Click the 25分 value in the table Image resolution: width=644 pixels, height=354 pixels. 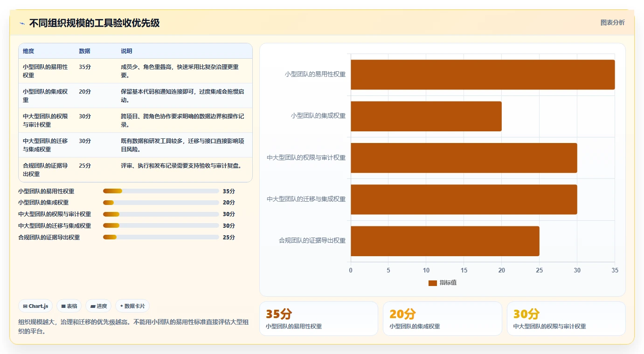coord(85,166)
